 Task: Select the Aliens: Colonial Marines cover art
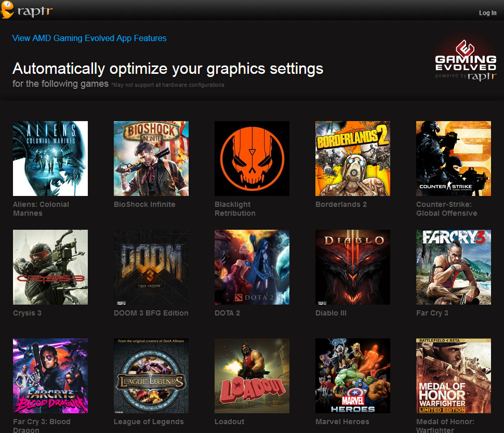tap(50, 159)
